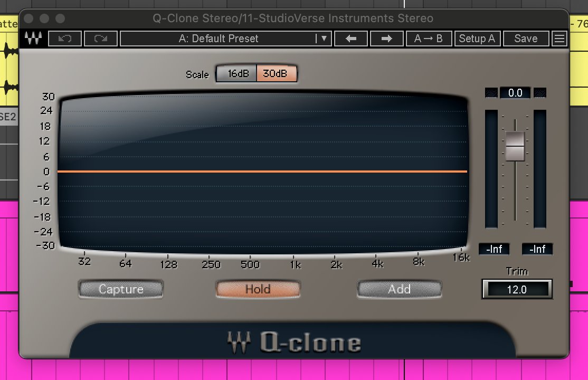Click the right output level meter

pos(539,169)
